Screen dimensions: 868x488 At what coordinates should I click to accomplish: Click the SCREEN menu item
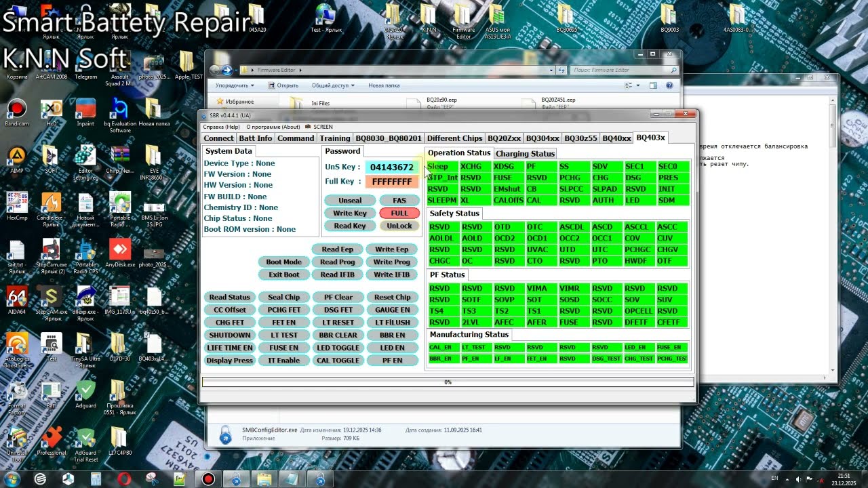coord(319,127)
